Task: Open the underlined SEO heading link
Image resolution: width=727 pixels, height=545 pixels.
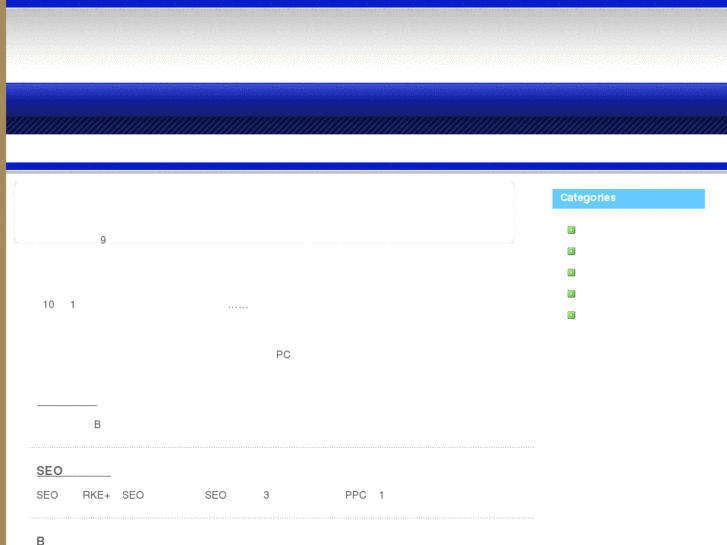Action: pyautogui.click(x=73, y=471)
